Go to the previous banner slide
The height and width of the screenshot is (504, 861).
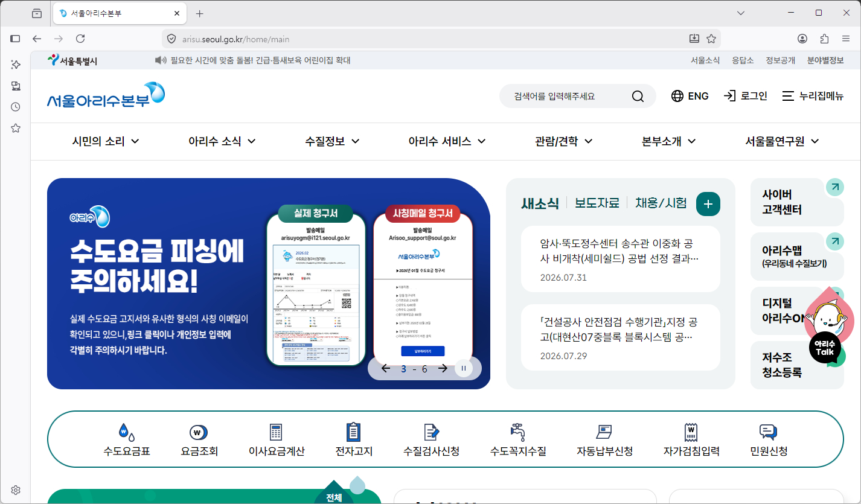coord(386,368)
